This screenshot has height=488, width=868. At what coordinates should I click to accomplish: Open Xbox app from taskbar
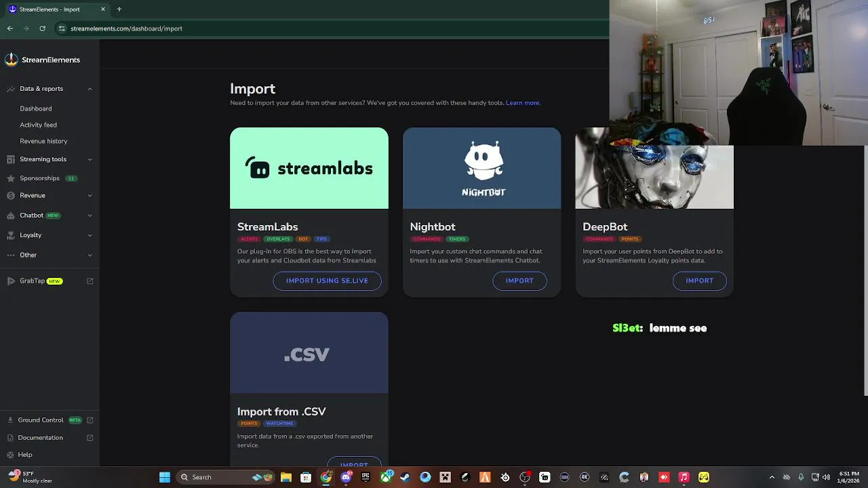tap(386, 477)
